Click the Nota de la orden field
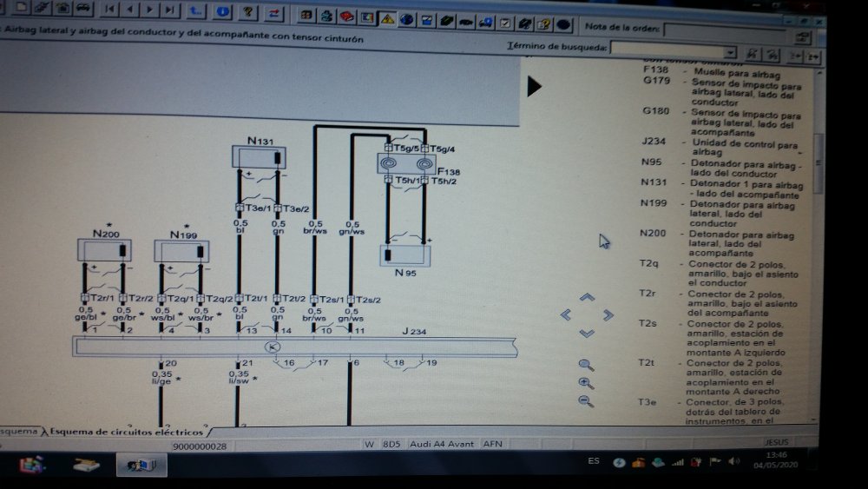The height and width of the screenshot is (489, 868). click(725, 31)
